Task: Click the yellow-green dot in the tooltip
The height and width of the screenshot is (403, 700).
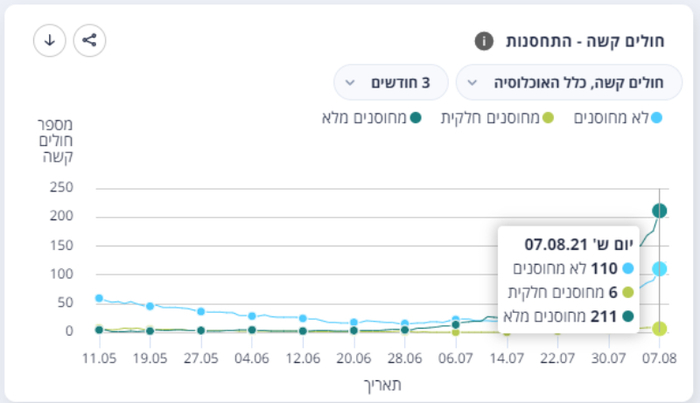Action: tap(627, 292)
